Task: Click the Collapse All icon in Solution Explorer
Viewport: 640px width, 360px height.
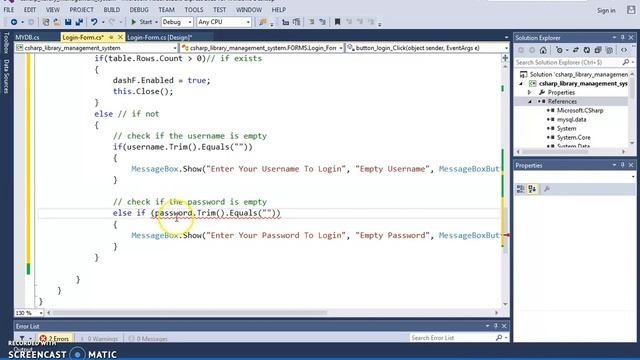Action: (x=598, y=50)
